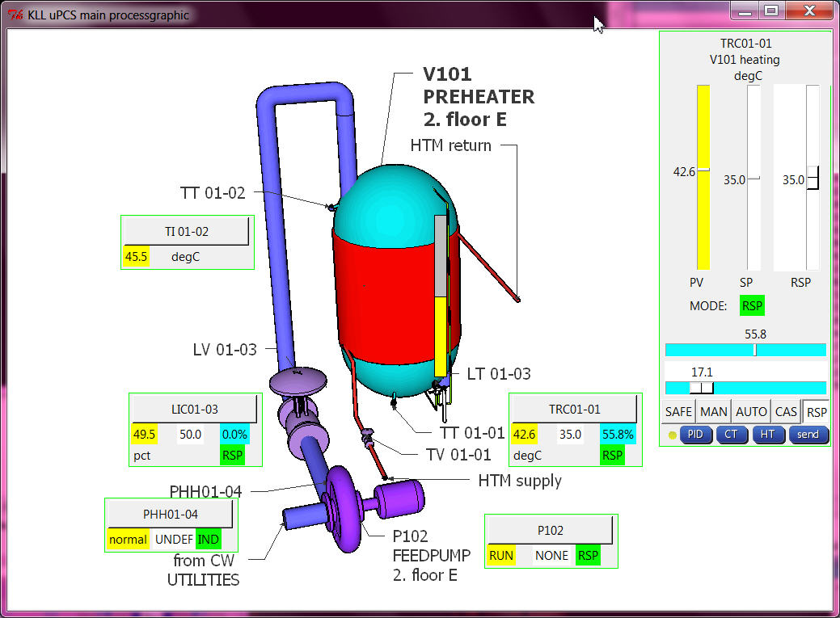840x618 pixels.
Task: Open the TRC01-01 faceplate button
Action: 570,409
